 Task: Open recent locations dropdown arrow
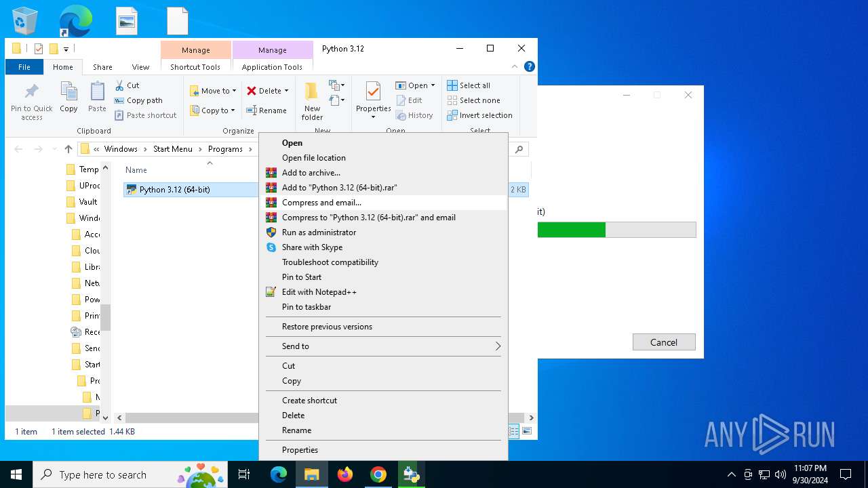(55, 149)
